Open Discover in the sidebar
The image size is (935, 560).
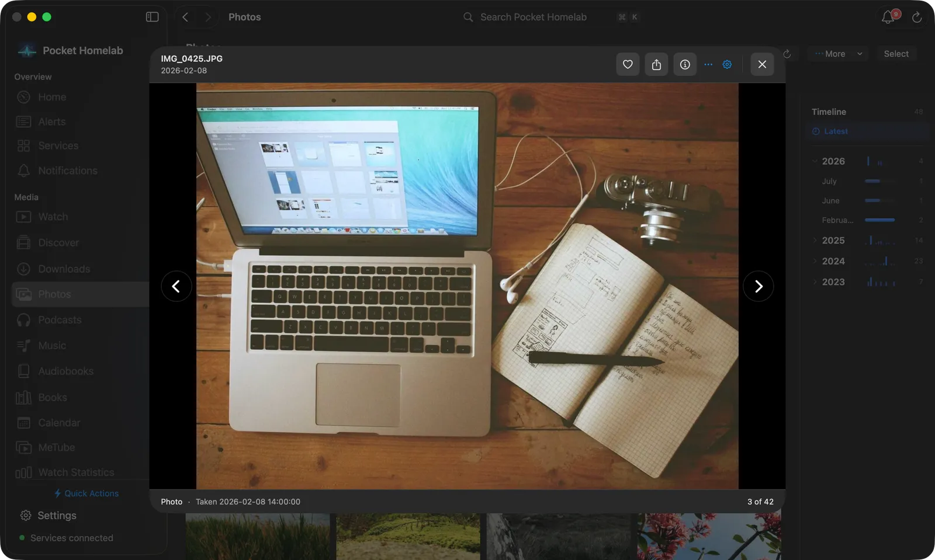click(x=81, y=242)
